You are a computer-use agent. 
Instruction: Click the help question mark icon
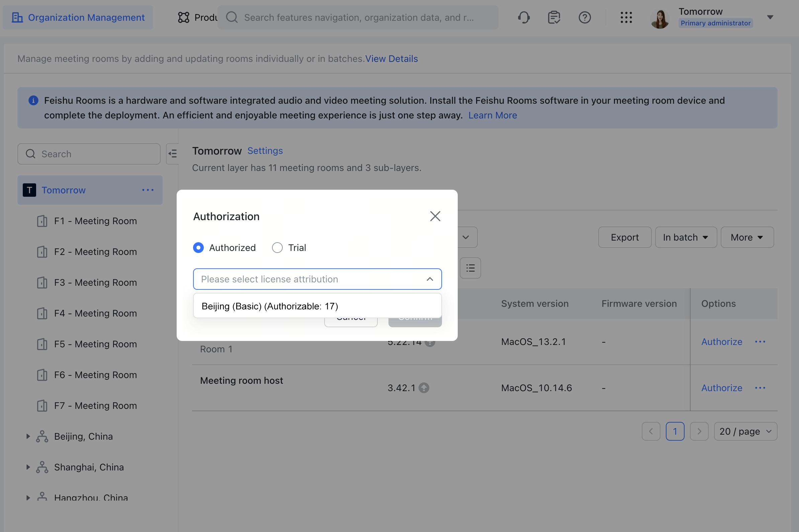pos(584,17)
